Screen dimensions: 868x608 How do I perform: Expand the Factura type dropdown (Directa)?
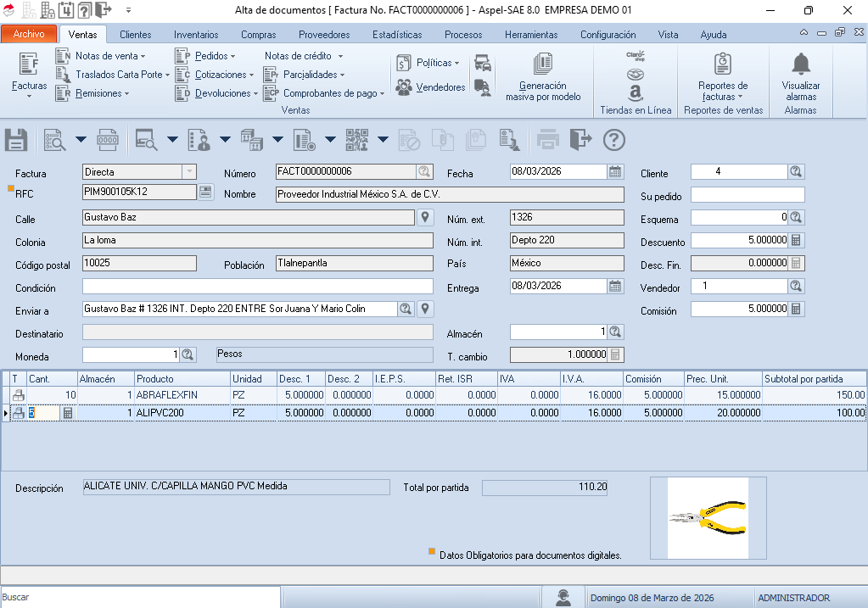[188, 171]
